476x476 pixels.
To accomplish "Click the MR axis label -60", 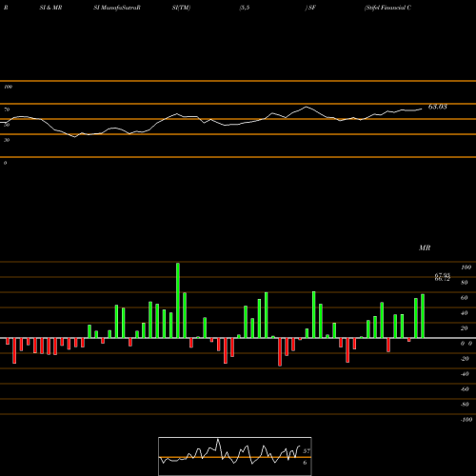I will pyautogui.click(x=465, y=389).
